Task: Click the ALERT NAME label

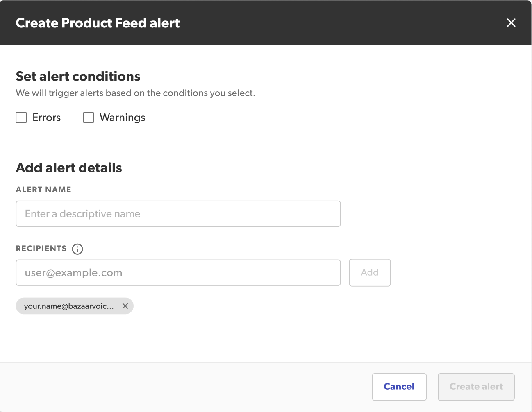Action: (x=43, y=190)
